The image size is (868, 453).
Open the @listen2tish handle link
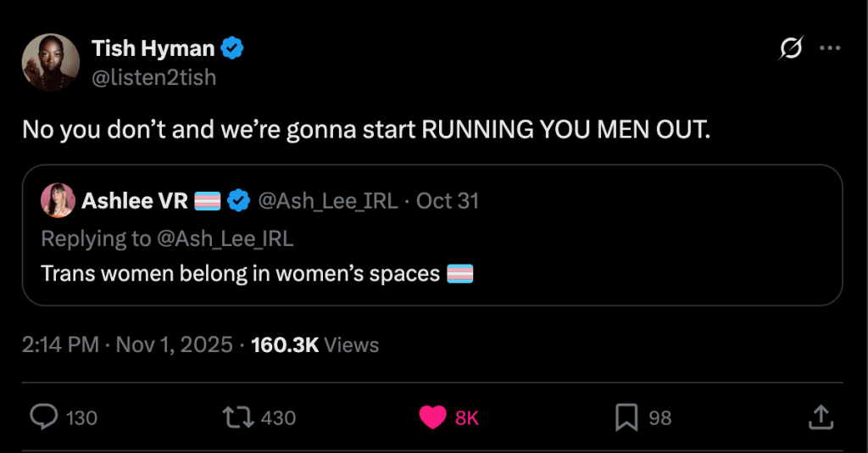[x=153, y=77]
